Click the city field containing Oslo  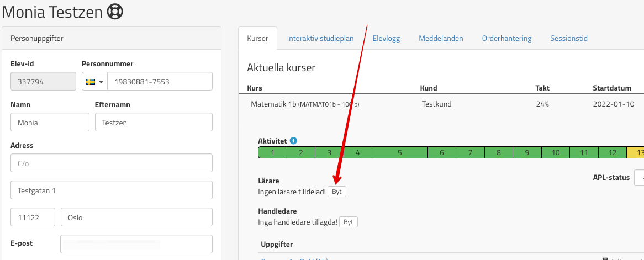136,217
